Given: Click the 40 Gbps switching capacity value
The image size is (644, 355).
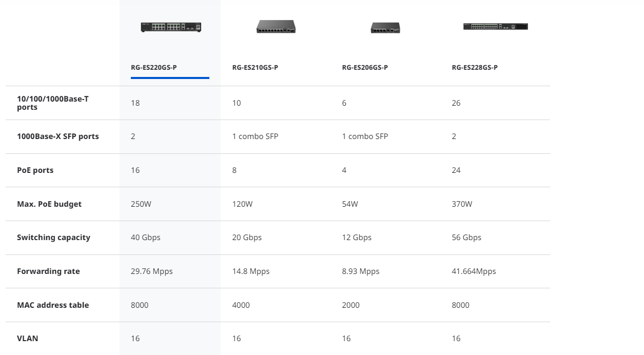Looking at the screenshot, I should coord(146,238).
